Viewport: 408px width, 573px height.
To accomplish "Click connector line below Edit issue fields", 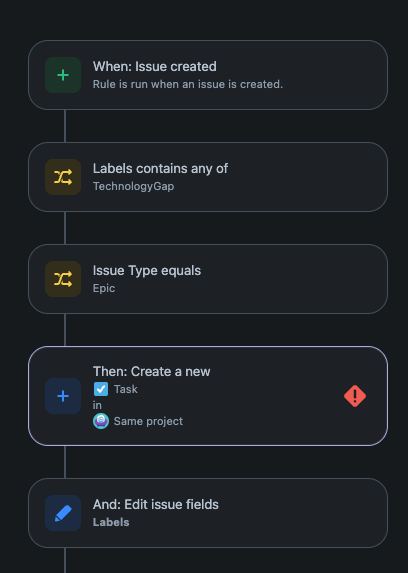I will [65, 560].
